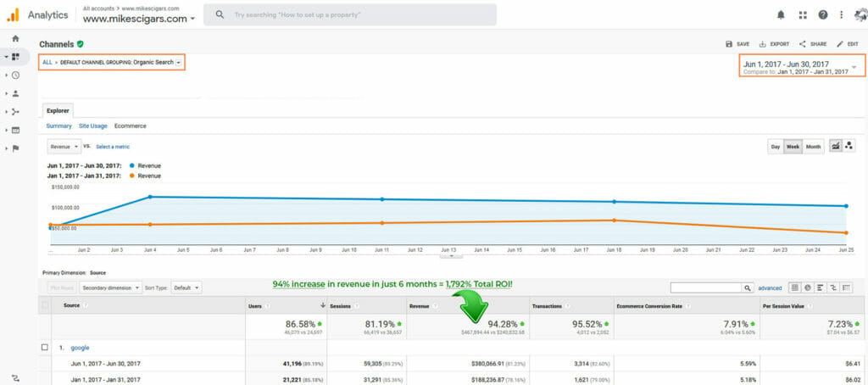Open the Revenue metric dropdown
The height and width of the screenshot is (385, 868).
(64, 147)
